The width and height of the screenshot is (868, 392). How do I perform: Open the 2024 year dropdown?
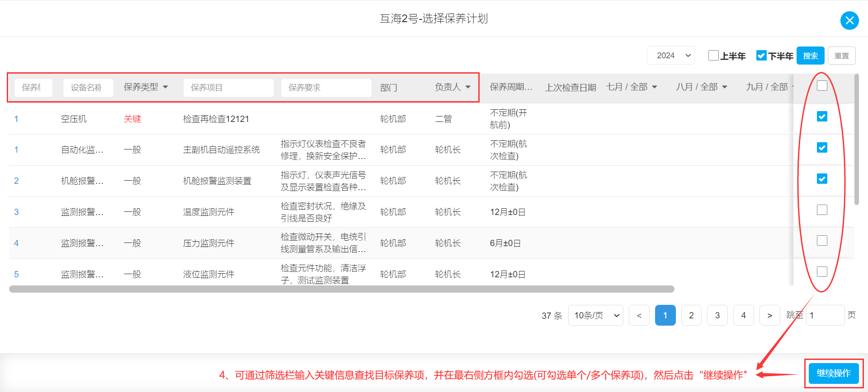(x=671, y=56)
